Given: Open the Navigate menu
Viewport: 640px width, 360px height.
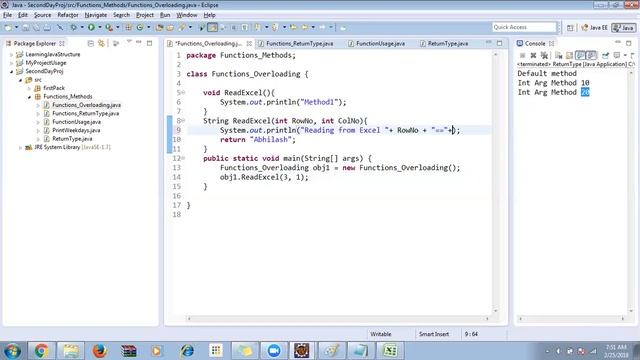Looking at the screenshot, I should tap(96, 15).
